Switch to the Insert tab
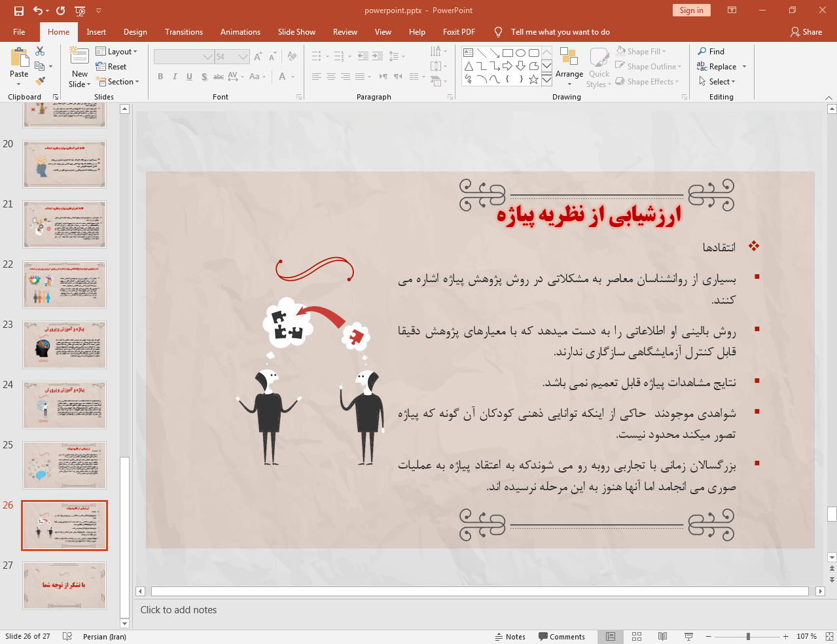837x644 pixels. [x=96, y=32]
